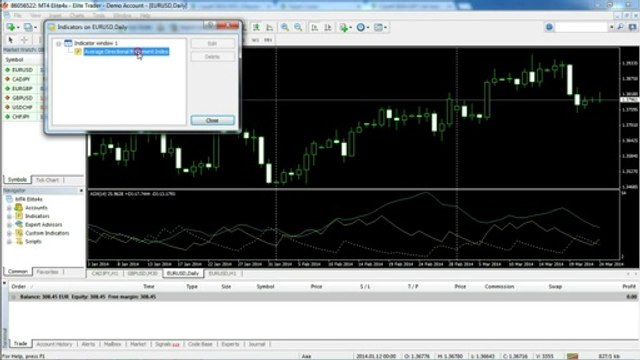The width and height of the screenshot is (640, 360).
Task: Expand the Indicators node in Navigator
Action: pyautogui.click(x=9, y=216)
